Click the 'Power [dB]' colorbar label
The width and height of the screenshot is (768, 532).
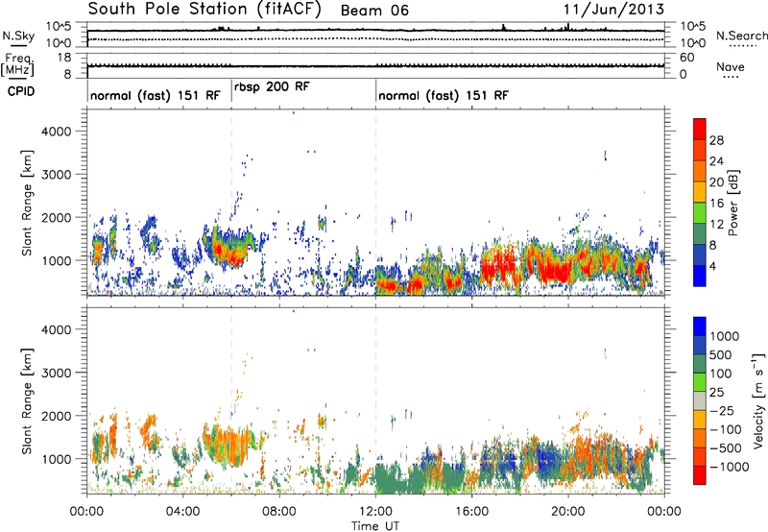[x=732, y=203]
